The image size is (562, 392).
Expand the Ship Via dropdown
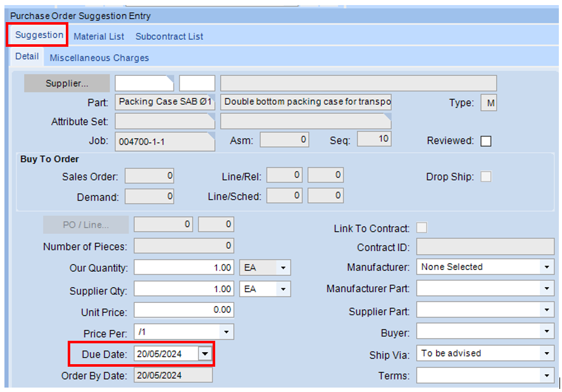(x=548, y=353)
